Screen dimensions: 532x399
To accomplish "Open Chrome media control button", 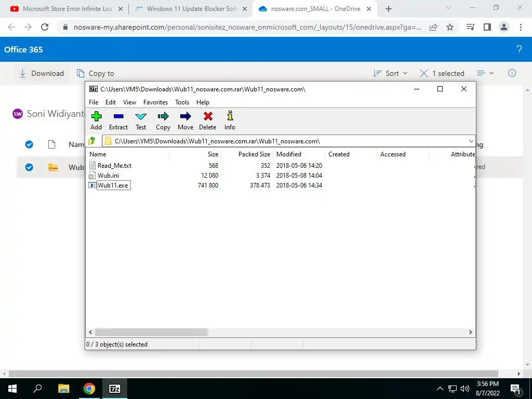I will [470, 27].
